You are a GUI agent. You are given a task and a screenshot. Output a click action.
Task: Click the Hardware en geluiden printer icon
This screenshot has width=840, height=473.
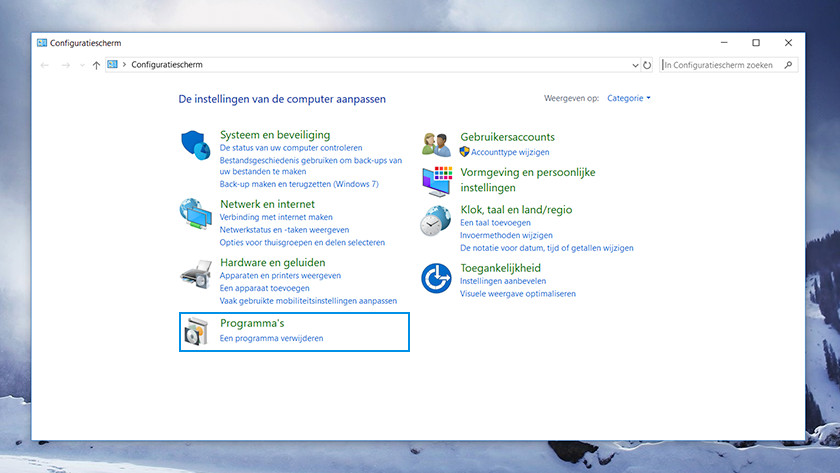click(x=195, y=273)
